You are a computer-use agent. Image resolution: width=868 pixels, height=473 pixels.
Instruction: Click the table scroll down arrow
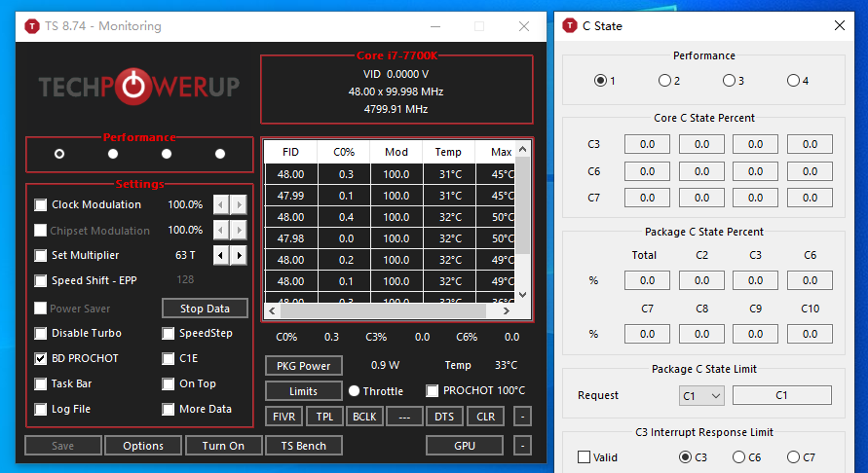522,295
